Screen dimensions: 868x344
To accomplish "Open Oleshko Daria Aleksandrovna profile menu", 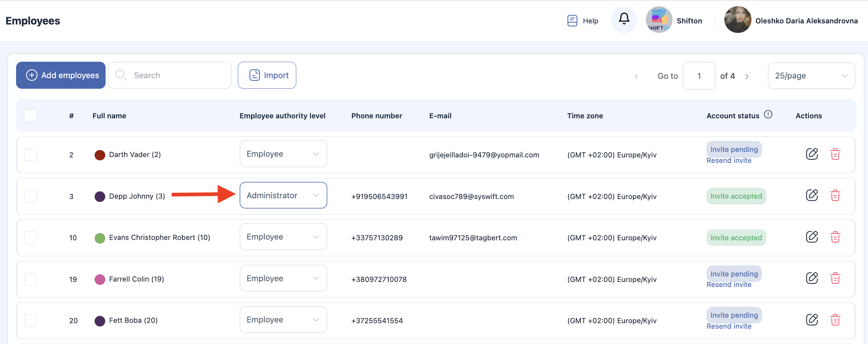I will pos(791,21).
